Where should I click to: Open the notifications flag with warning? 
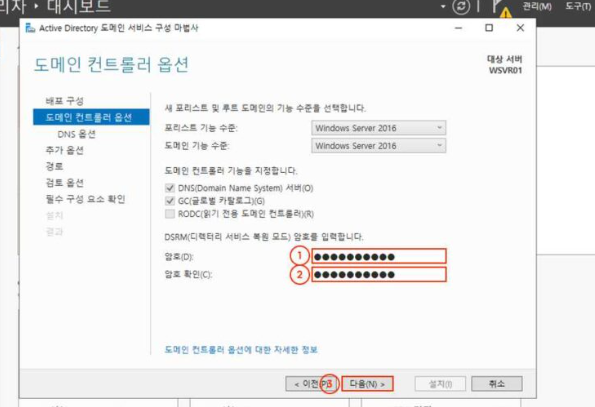coord(501,8)
